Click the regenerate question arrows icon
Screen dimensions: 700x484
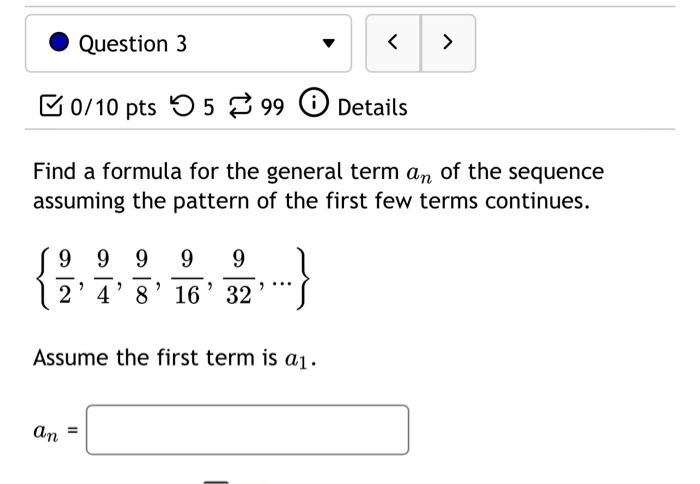tap(241, 107)
